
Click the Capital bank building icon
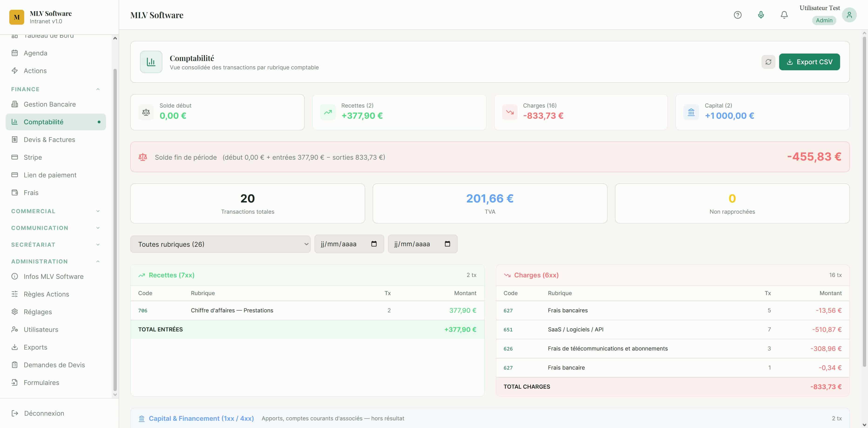point(691,112)
